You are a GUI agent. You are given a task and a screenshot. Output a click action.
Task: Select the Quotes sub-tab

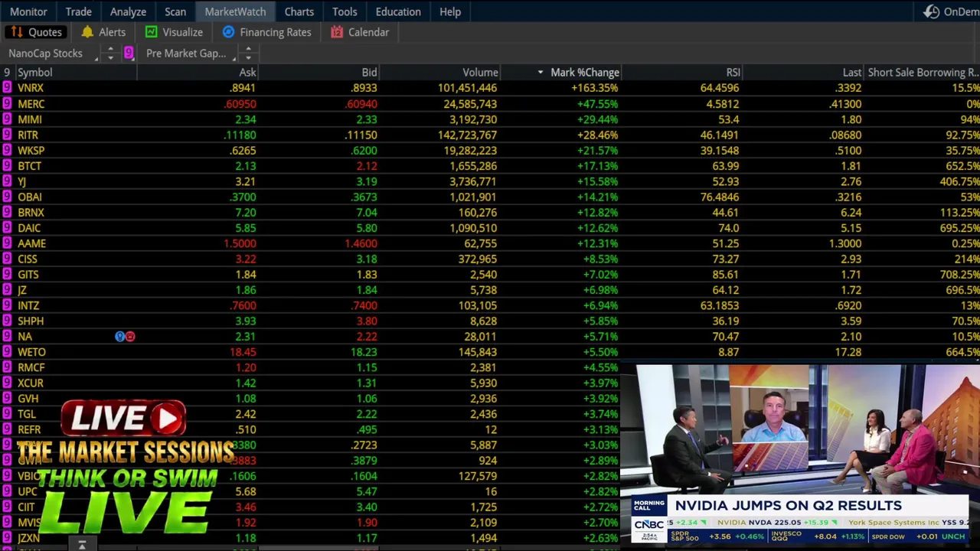(35, 32)
